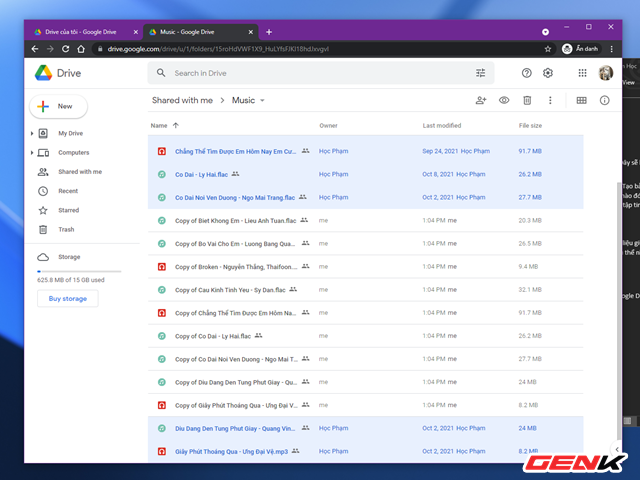Bookmark this page with star icon
Image resolution: width=640 pixels, height=480 pixels.
[548, 49]
